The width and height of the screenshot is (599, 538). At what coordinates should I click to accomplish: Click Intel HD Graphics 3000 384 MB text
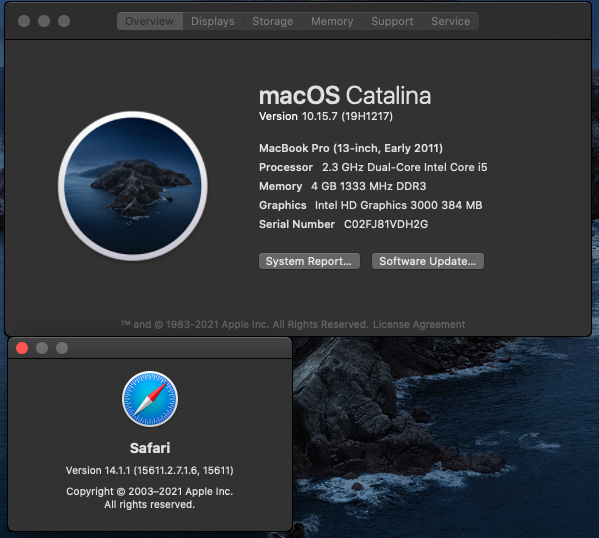[398, 205]
